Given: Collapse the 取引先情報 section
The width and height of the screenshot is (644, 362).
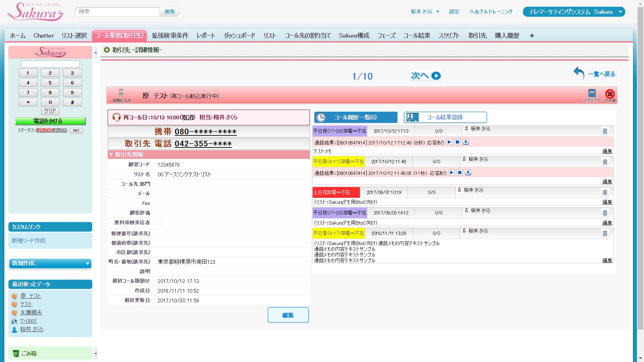Looking at the screenshot, I should [x=111, y=155].
